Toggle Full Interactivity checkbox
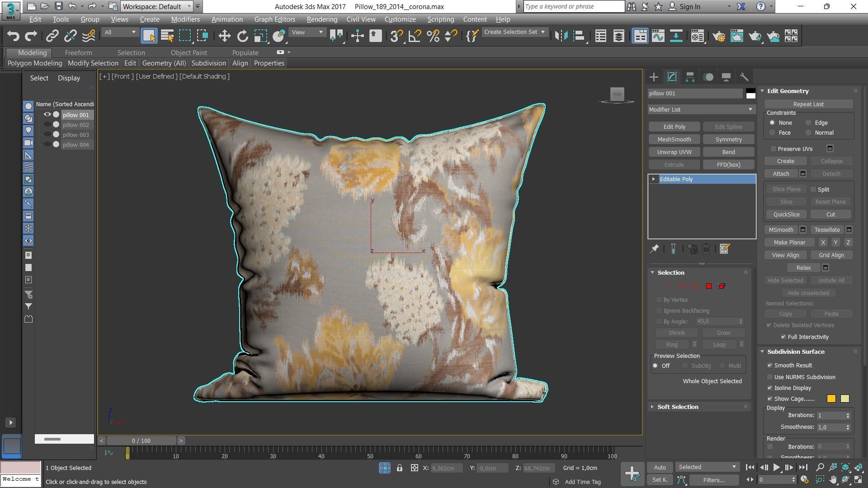The width and height of the screenshot is (868, 488). click(783, 337)
